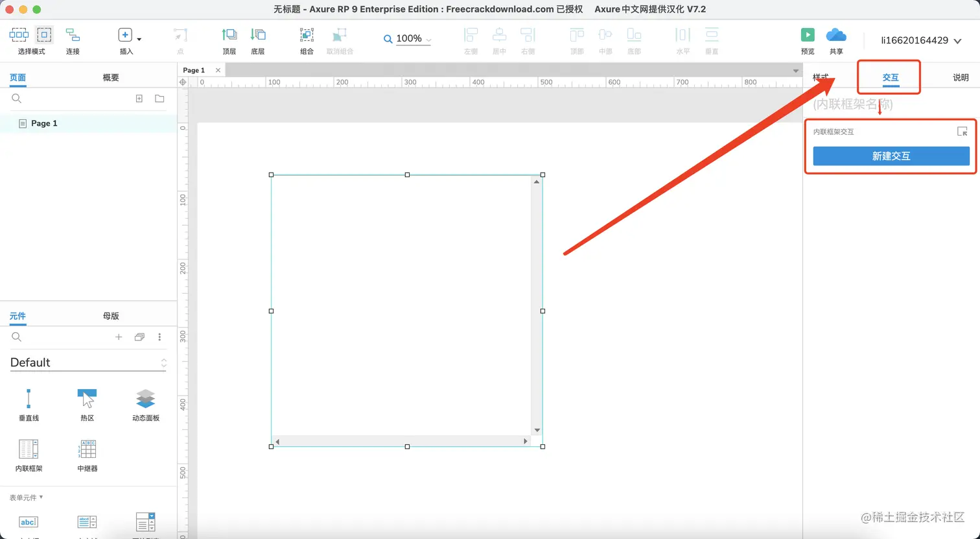Viewport: 980px width, 539px height.
Task: Add a new page icon
Action: coord(139,99)
